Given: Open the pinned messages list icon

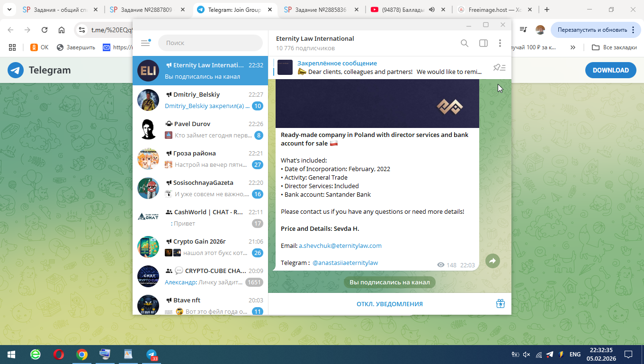Looking at the screenshot, I should 499,68.
